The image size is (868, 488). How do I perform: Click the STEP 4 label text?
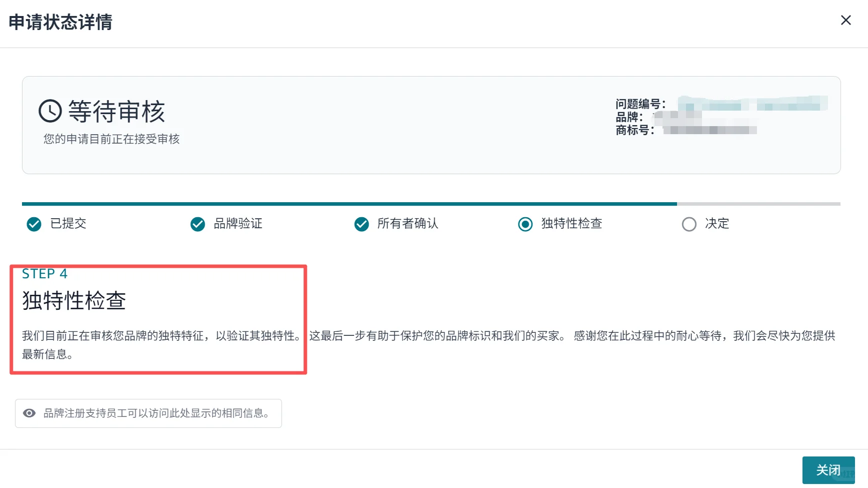(44, 274)
